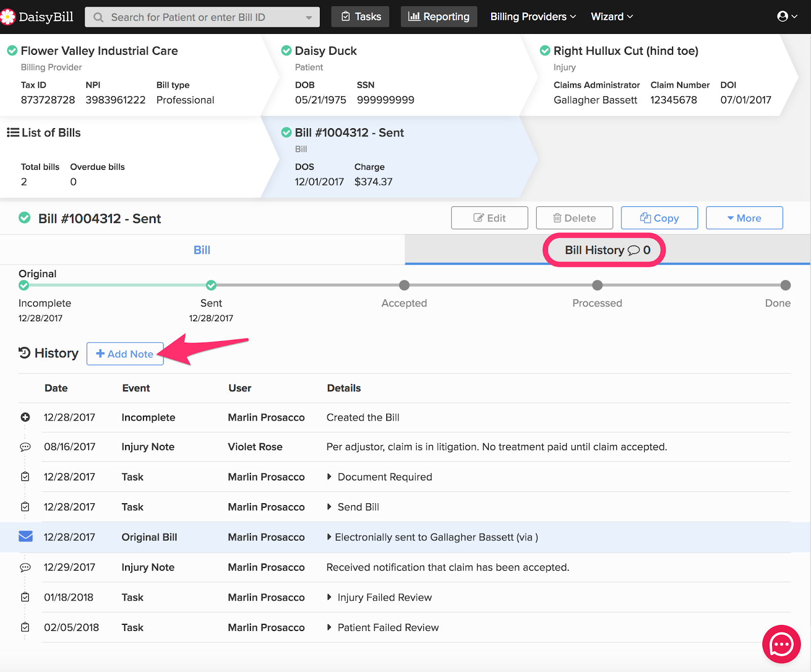Click the 'Gallagher Bassett' claims administrator value

tap(596, 100)
